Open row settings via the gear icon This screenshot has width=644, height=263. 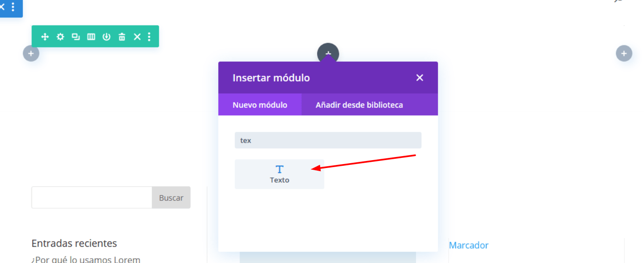coord(60,37)
